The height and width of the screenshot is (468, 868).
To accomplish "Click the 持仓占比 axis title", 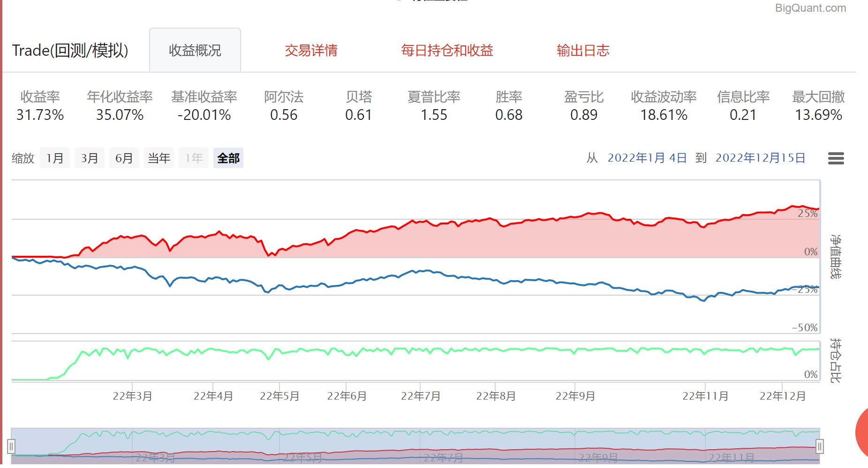I will tap(836, 360).
